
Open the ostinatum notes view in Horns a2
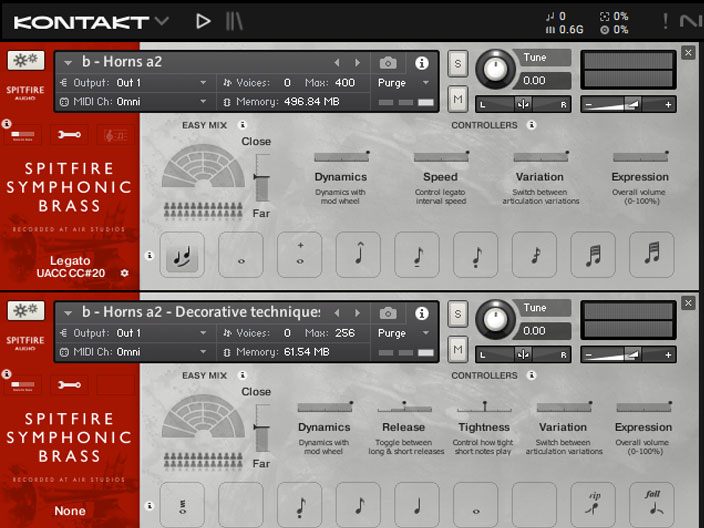[x=115, y=135]
